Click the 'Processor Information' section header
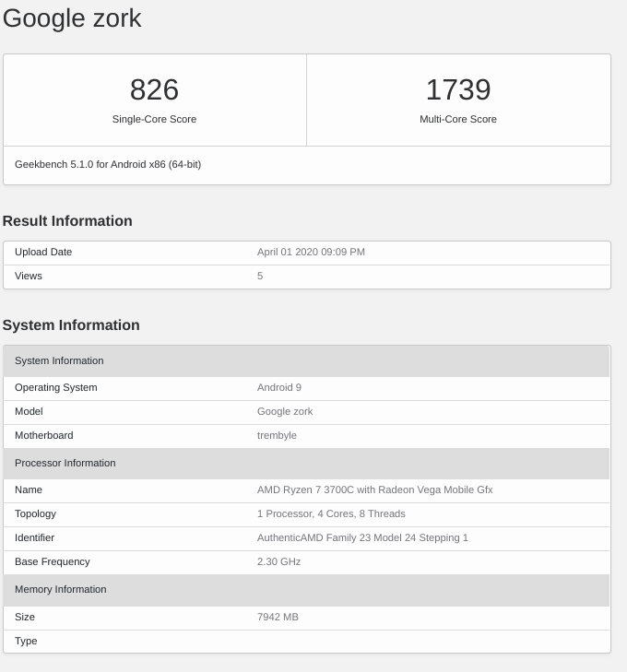Screen dimensions: 627x672 pos(306,464)
